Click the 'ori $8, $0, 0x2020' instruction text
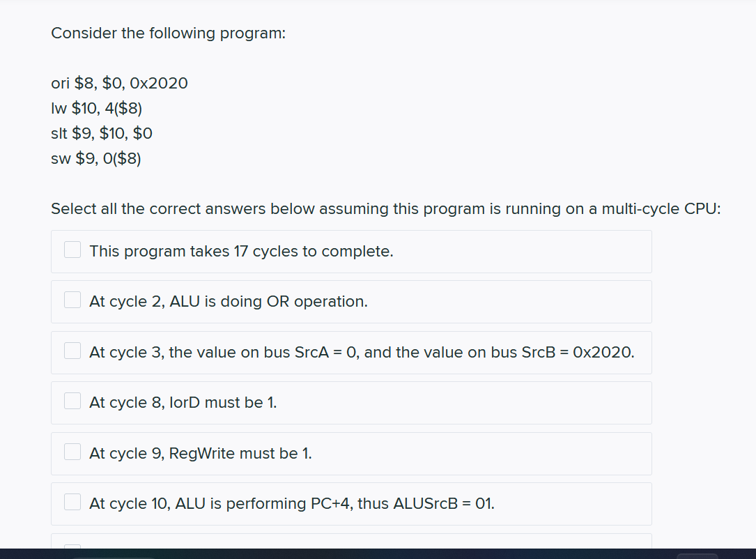 pos(119,83)
